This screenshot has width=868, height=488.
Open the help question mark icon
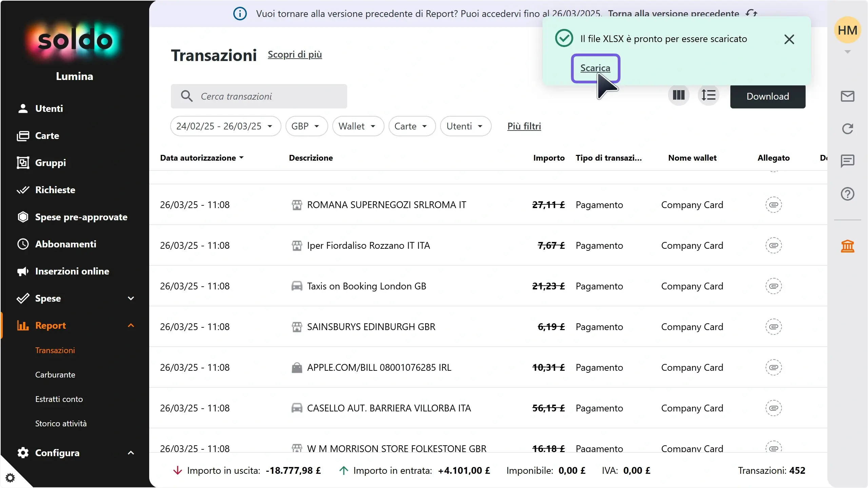pos(847,194)
